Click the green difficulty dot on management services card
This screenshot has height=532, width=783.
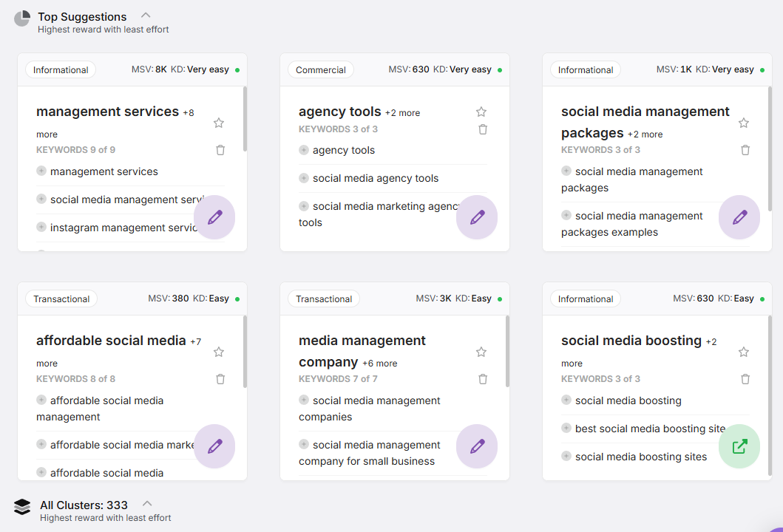point(238,69)
